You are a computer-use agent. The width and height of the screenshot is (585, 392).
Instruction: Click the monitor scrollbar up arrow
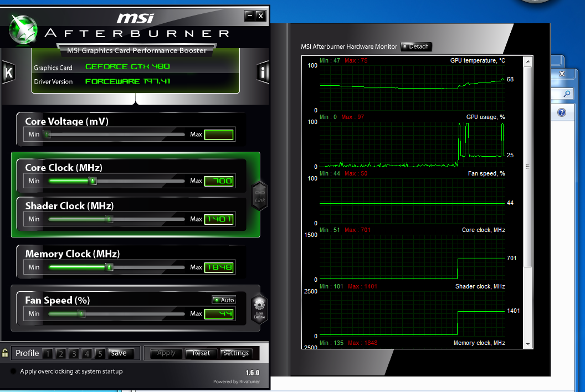[527, 61]
